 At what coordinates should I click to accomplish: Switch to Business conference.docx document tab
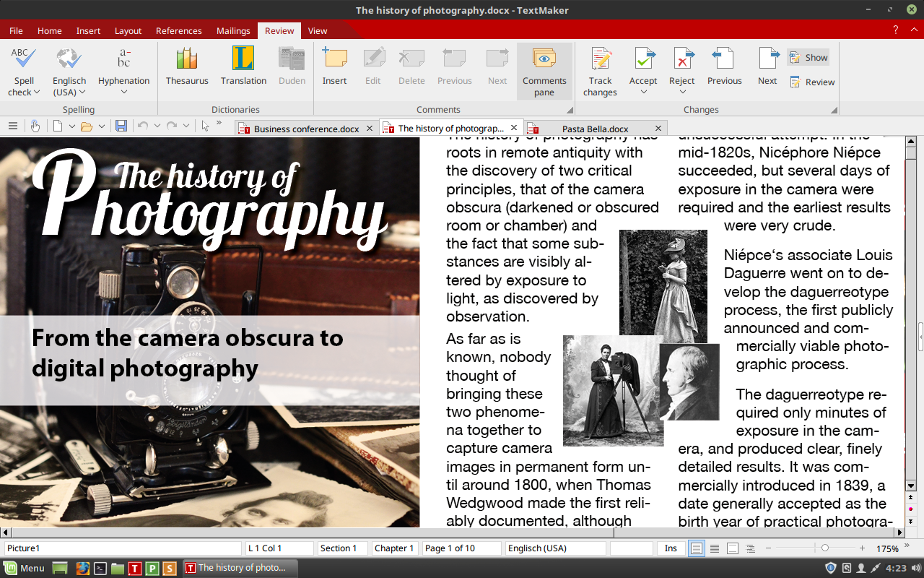(305, 129)
